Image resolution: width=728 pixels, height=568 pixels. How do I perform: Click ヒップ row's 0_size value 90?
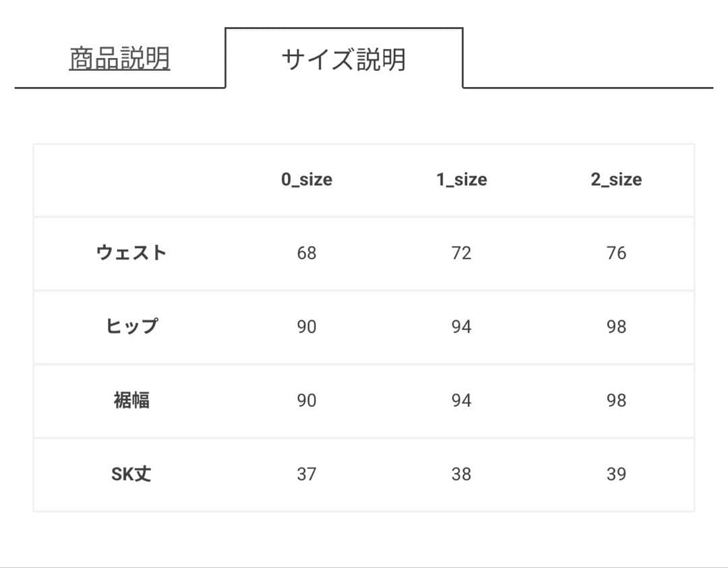(307, 326)
